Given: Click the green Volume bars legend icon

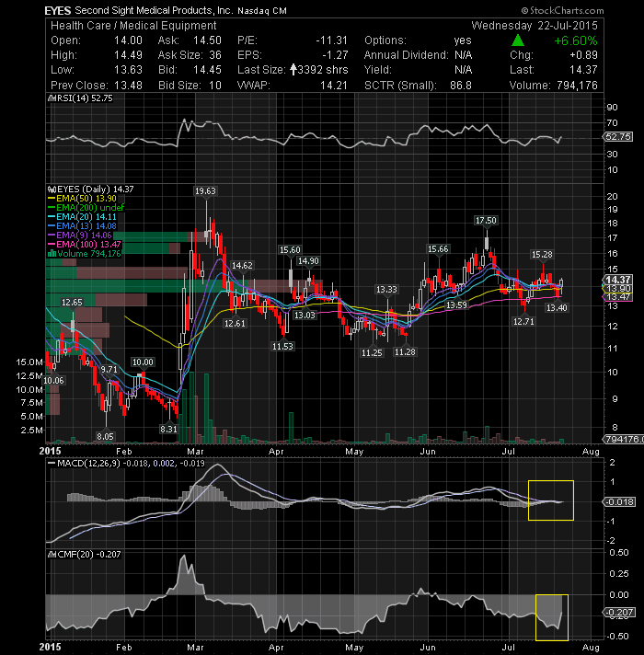Looking at the screenshot, I should click(52, 254).
